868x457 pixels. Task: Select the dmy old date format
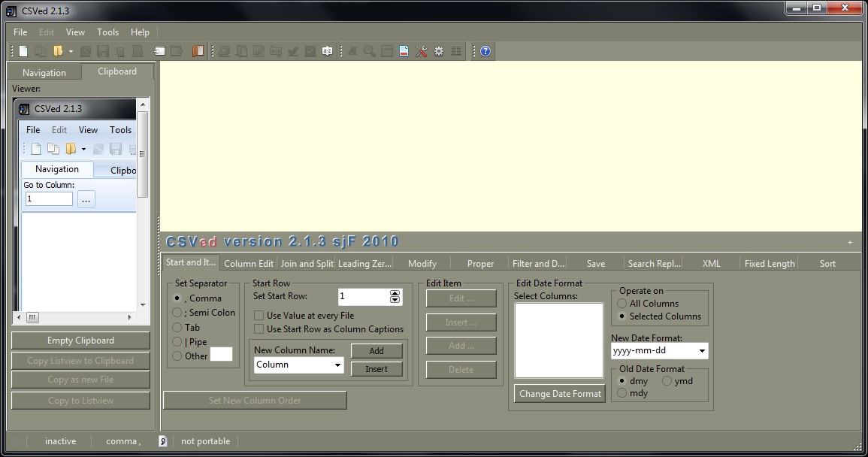[x=622, y=381]
